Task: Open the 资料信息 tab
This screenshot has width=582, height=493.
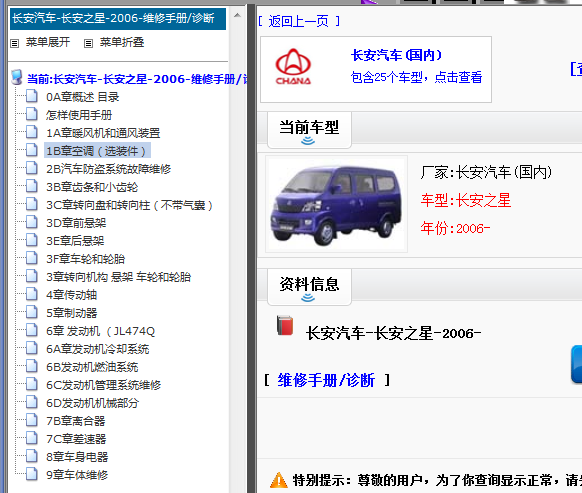Action: 309,287
